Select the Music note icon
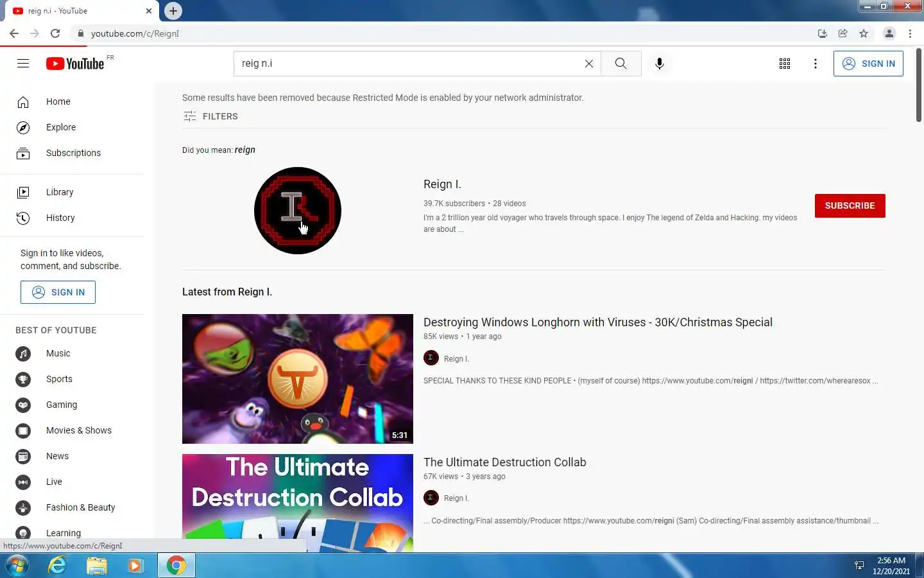The height and width of the screenshot is (578, 924). click(x=23, y=353)
